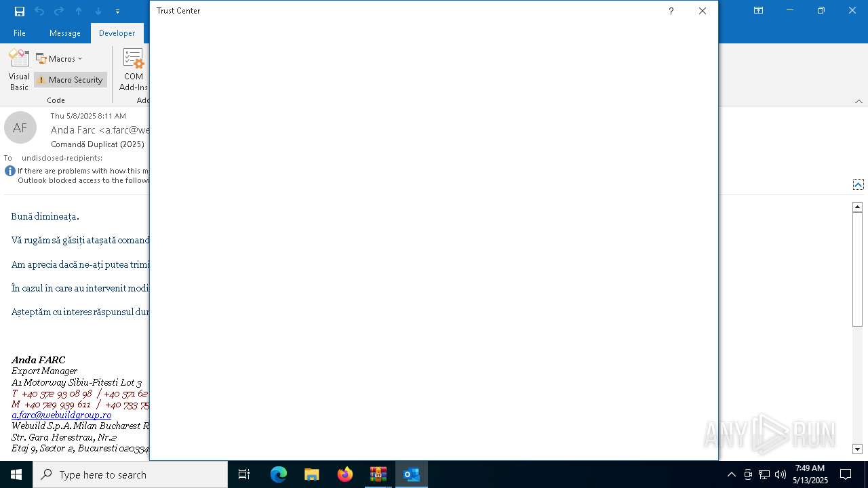Click the Save icon in quick access toolbar

tap(20, 11)
